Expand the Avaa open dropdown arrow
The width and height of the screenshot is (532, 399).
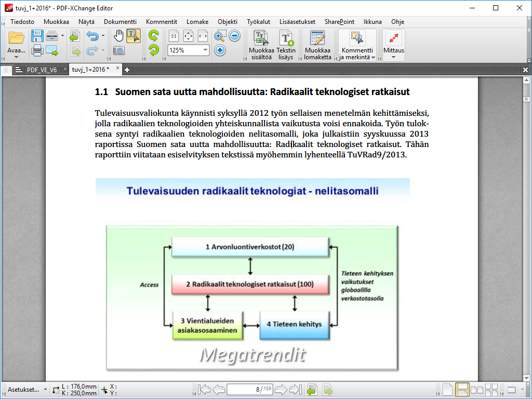16,57
